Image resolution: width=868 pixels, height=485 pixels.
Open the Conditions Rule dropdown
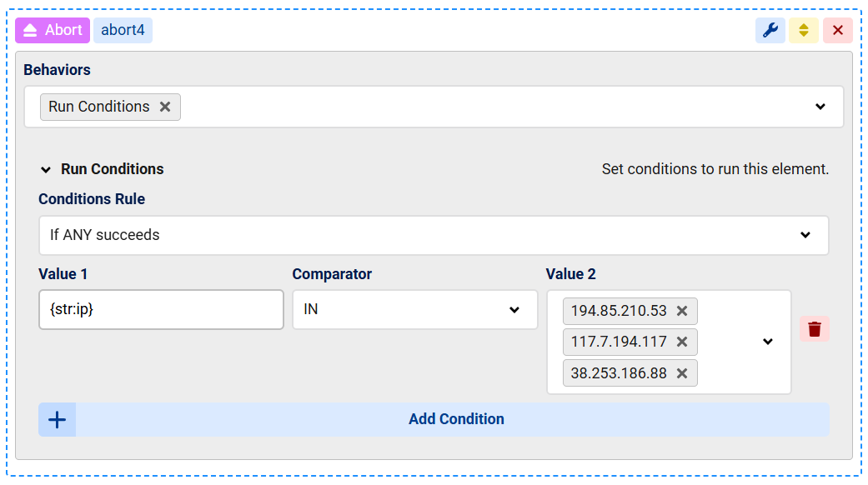[805, 235]
